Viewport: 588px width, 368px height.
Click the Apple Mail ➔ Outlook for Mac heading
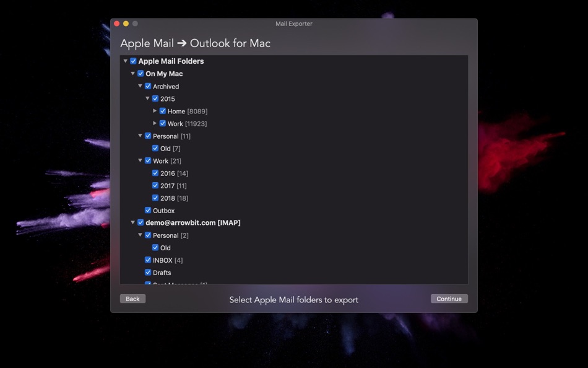click(x=196, y=43)
